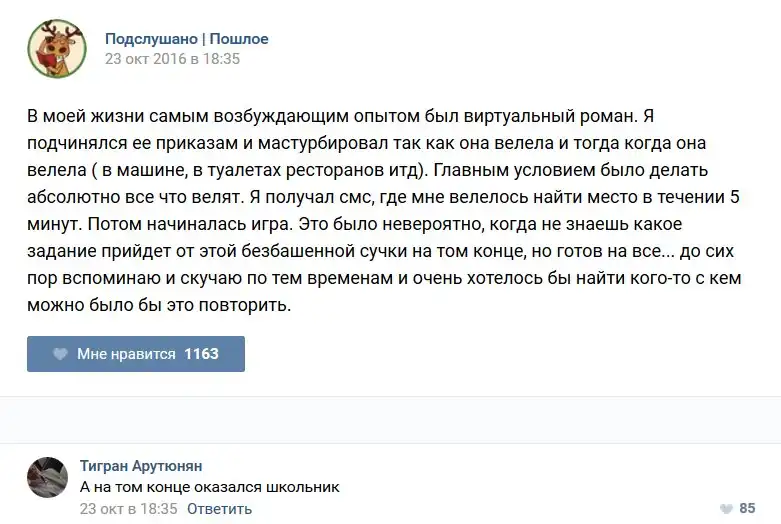This screenshot has width=781, height=524.
Task: Click the comment's 85 likes count
Action: 747,509
